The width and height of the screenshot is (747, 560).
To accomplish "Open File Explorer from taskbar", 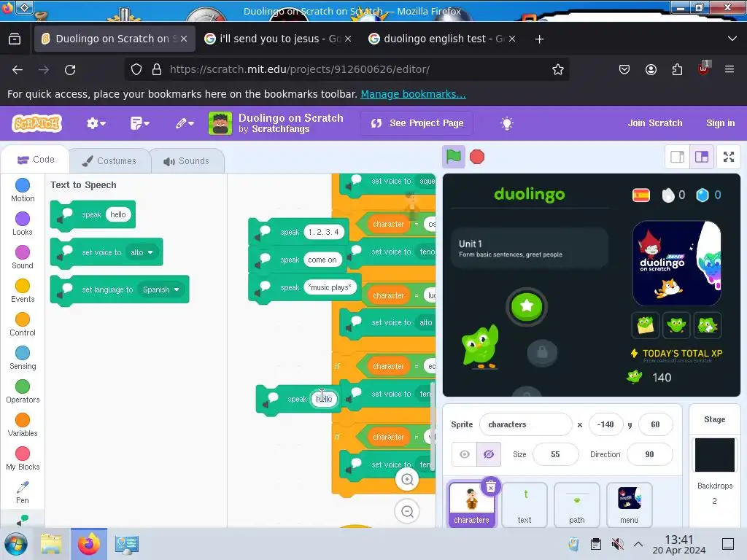I will pyautogui.click(x=51, y=544).
